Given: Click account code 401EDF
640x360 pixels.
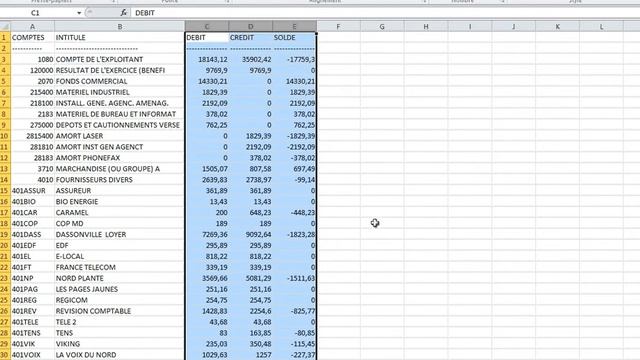Looking at the screenshot, I should [32, 245].
